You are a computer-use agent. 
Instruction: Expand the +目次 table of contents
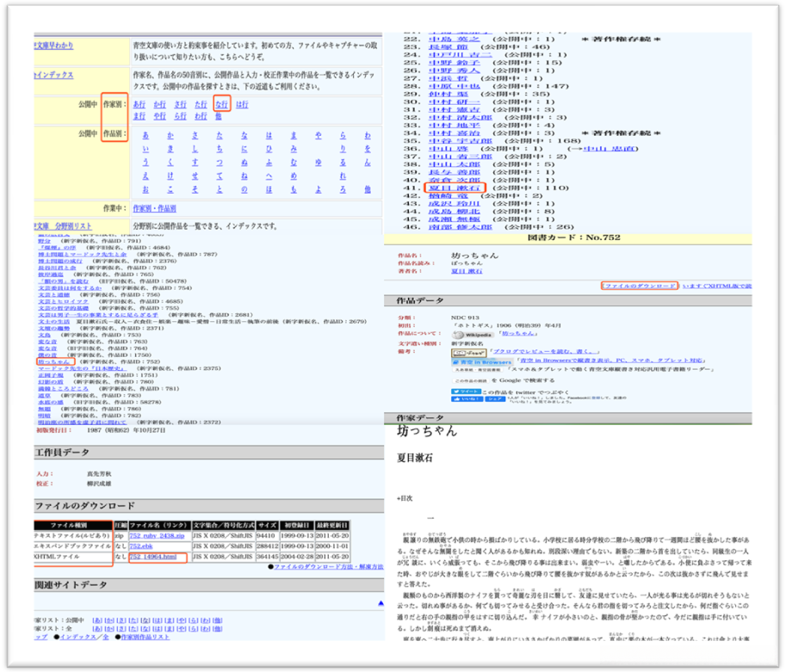[405, 498]
